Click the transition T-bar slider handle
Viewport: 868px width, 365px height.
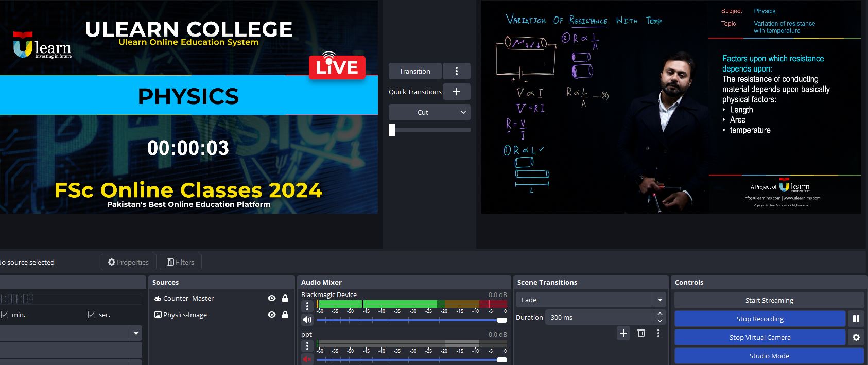pyautogui.click(x=392, y=130)
